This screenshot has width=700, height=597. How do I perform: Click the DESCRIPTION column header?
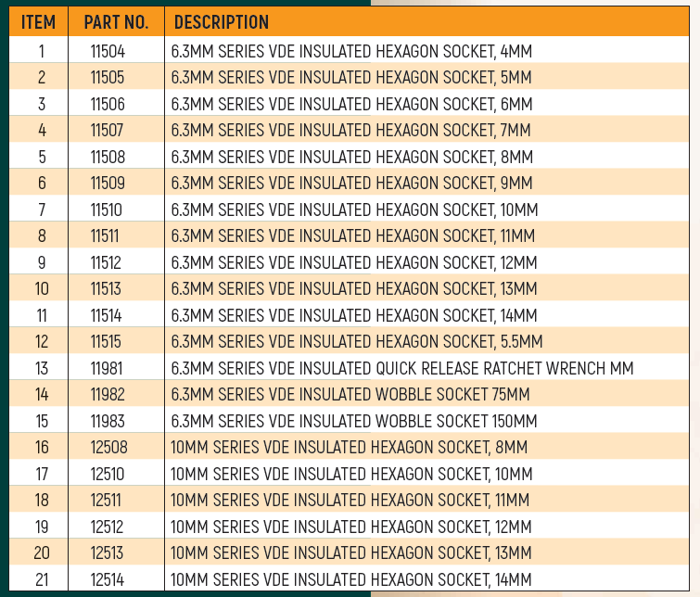point(222,22)
